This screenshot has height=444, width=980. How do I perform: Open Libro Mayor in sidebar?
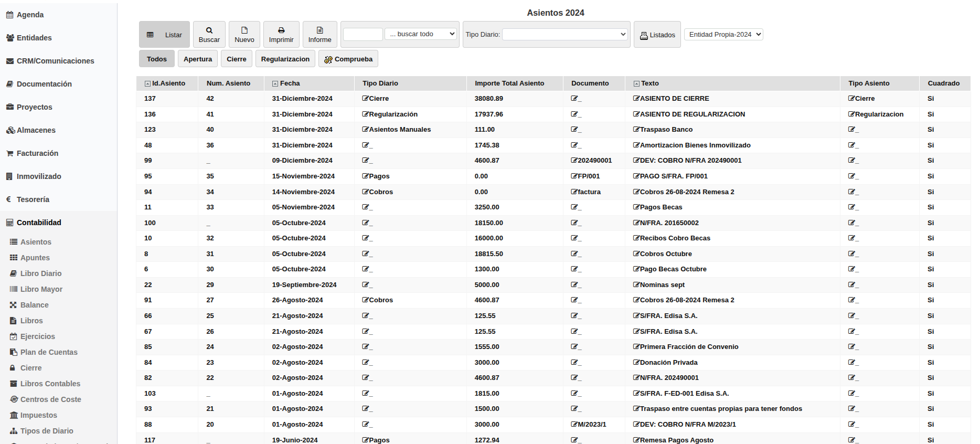41,289
